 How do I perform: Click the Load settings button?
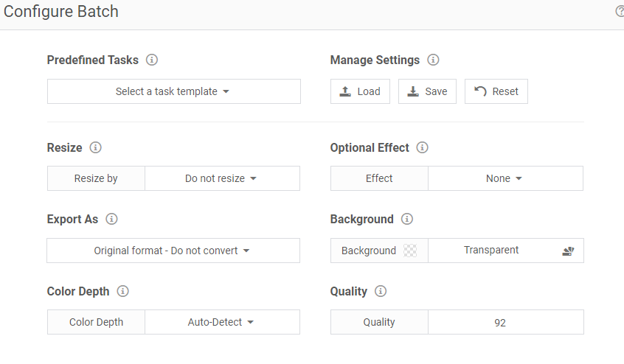[x=360, y=91]
